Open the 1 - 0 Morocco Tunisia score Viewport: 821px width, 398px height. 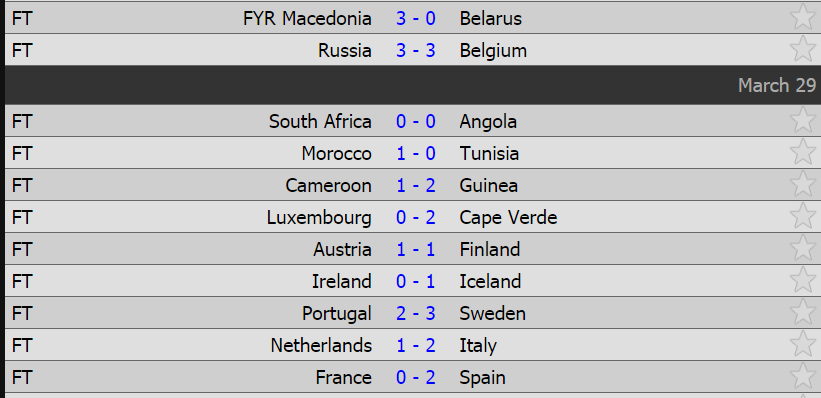click(416, 154)
